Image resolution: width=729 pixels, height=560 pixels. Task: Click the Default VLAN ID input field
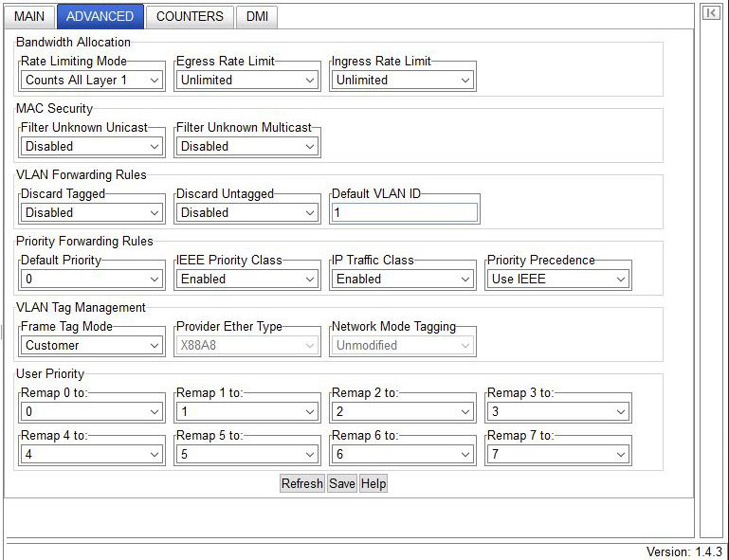[405, 213]
